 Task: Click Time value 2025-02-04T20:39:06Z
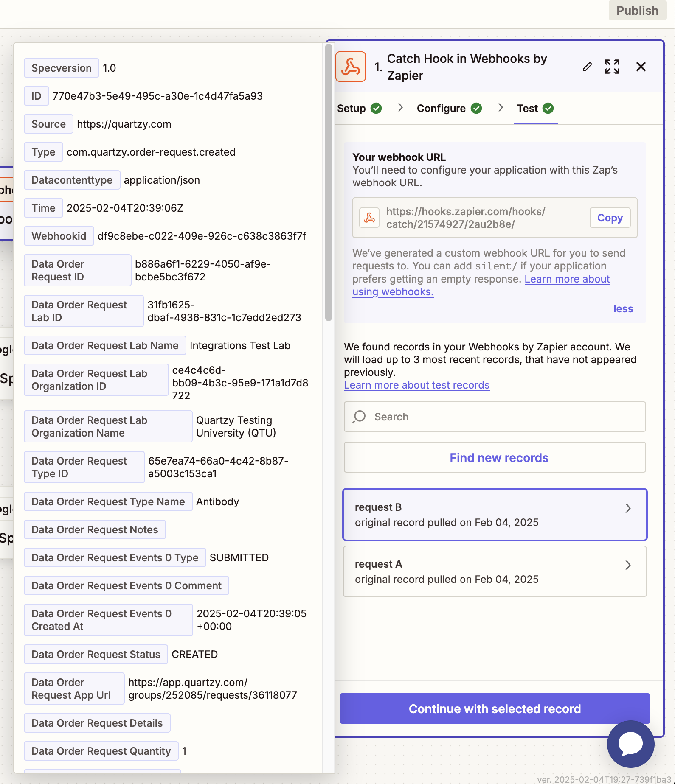[x=125, y=208]
